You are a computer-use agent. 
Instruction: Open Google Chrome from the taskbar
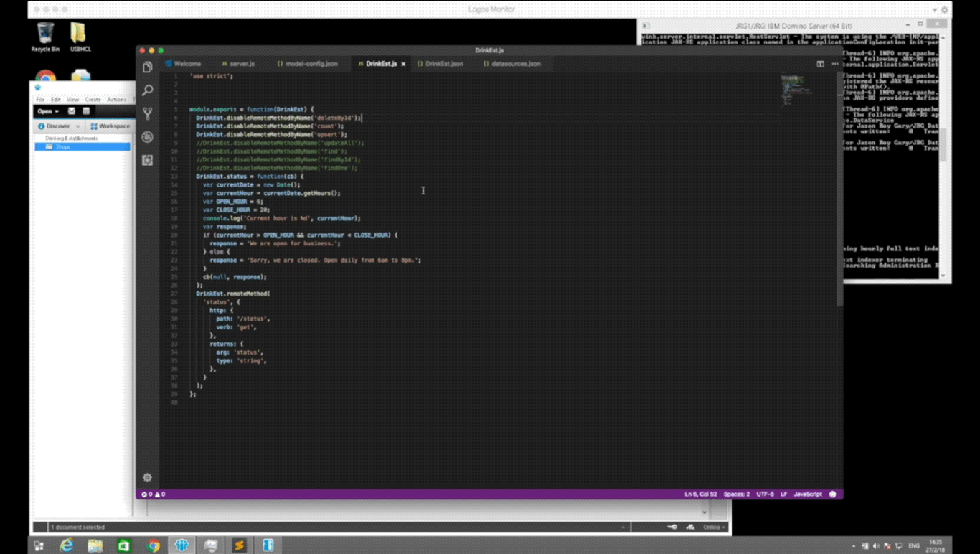pos(153,546)
